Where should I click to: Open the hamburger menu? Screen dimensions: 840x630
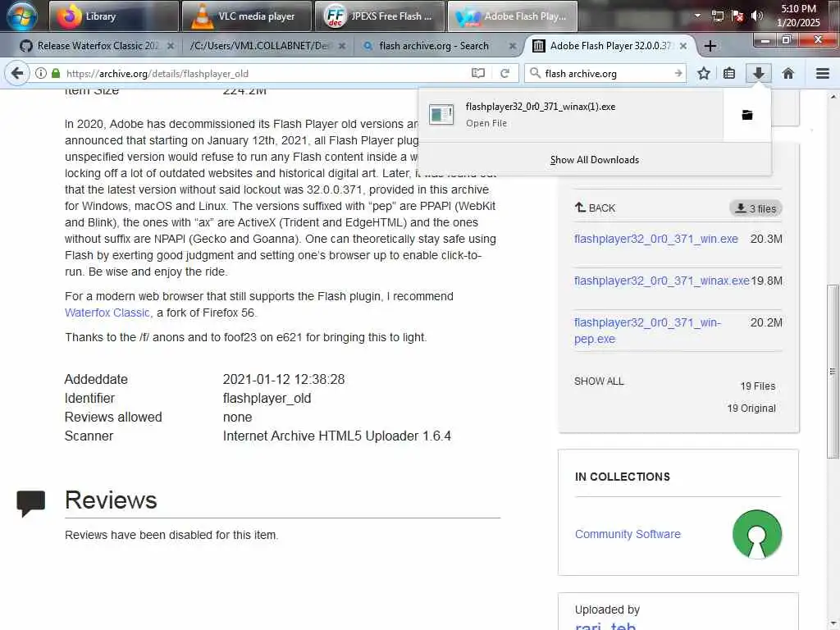(823, 73)
